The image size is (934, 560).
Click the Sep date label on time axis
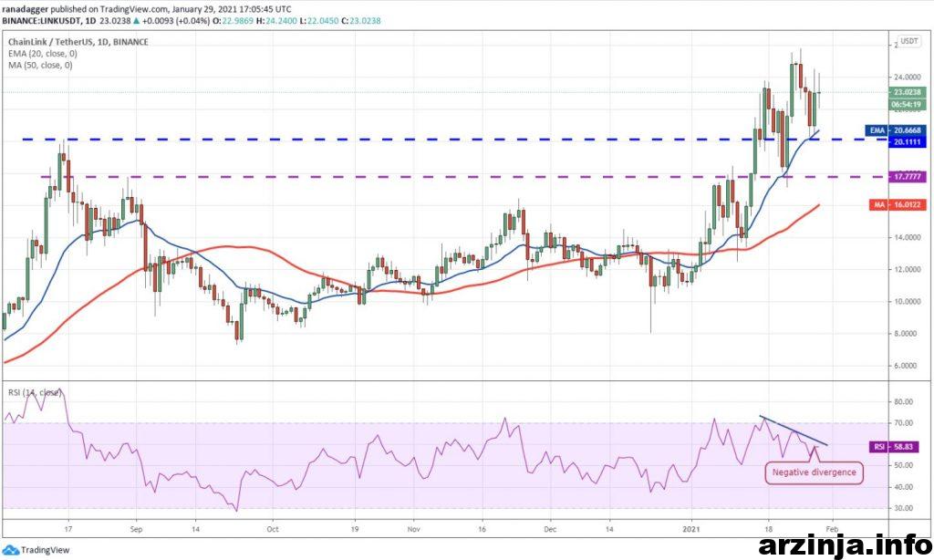pyautogui.click(x=136, y=528)
